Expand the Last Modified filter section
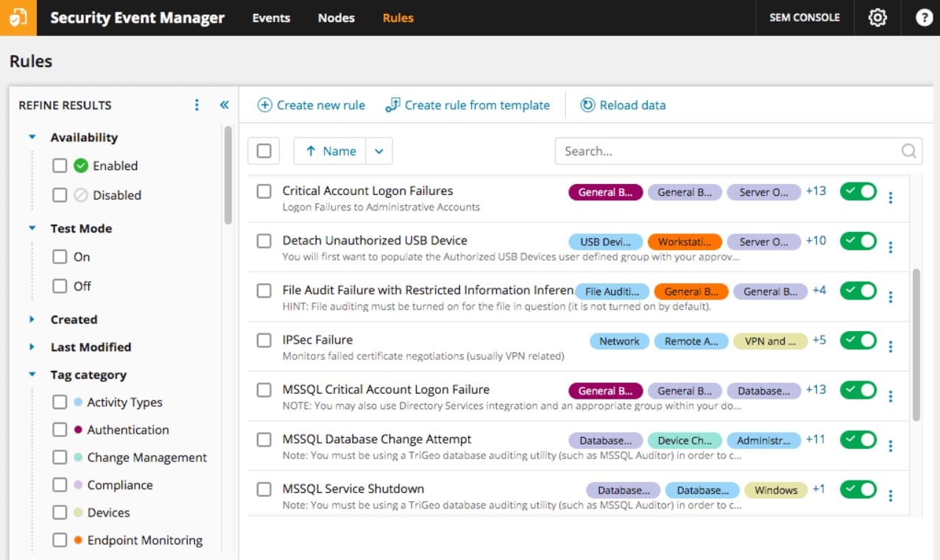 (x=32, y=347)
